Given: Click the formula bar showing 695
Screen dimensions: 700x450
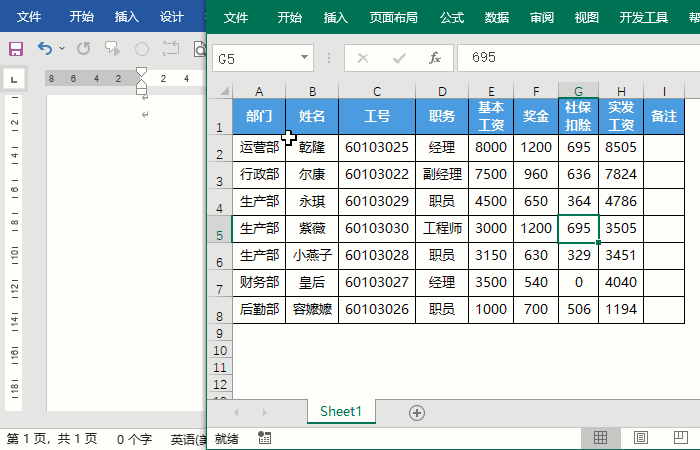Looking at the screenshot, I should [x=579, y=58].
